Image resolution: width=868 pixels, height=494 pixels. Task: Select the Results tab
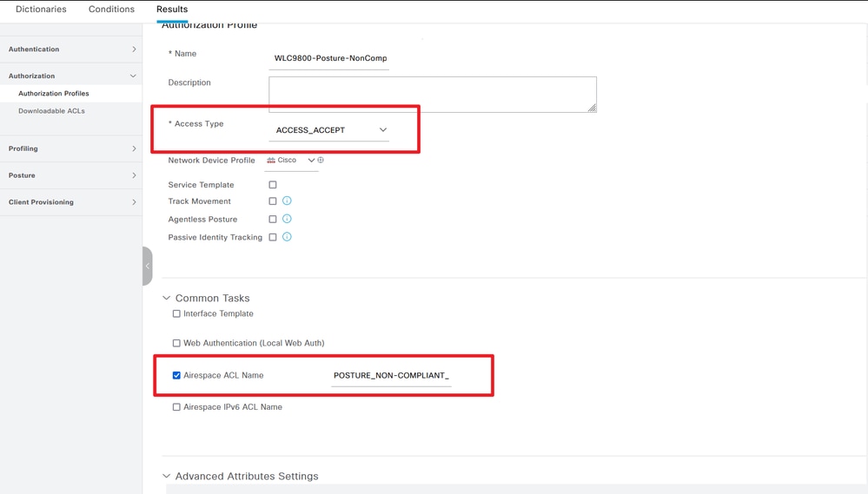172,10
